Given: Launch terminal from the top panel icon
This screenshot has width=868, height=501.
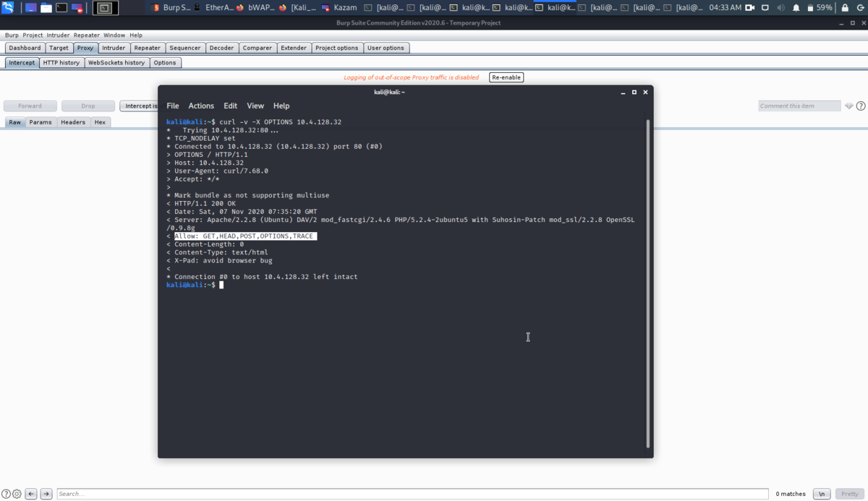Looking at the screenshot, I should point(61,8).
